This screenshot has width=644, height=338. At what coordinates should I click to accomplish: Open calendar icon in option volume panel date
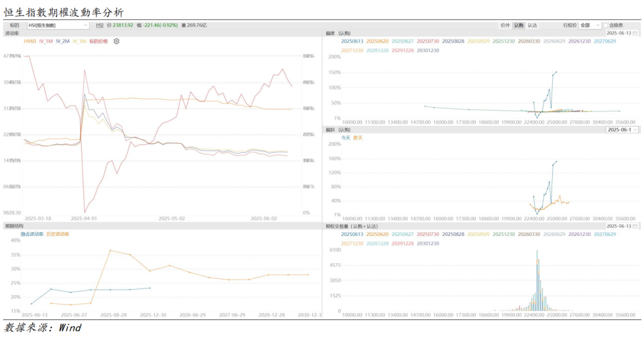635,226
